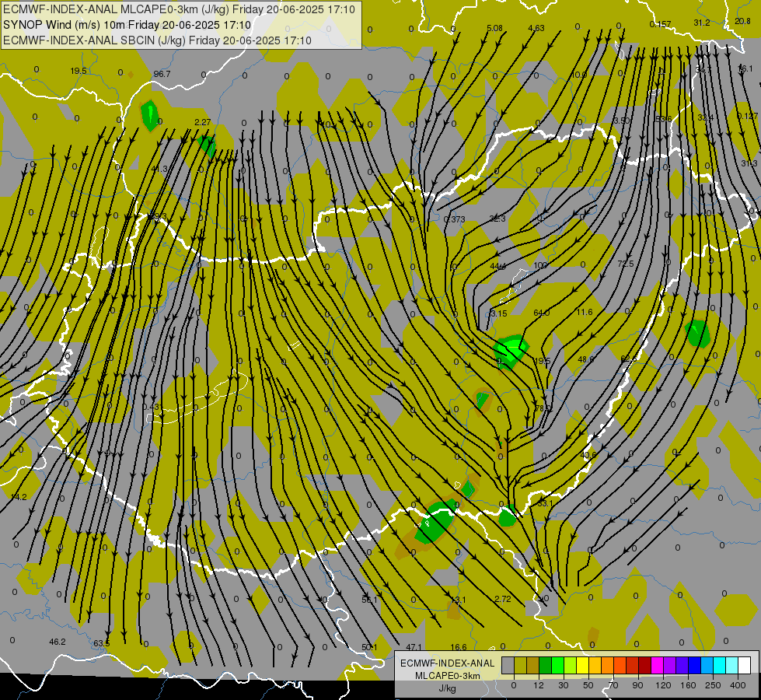761x700 pixels.
Task: Click the map value 20.8
Action: pyautogui.click(x=742, y=21)
